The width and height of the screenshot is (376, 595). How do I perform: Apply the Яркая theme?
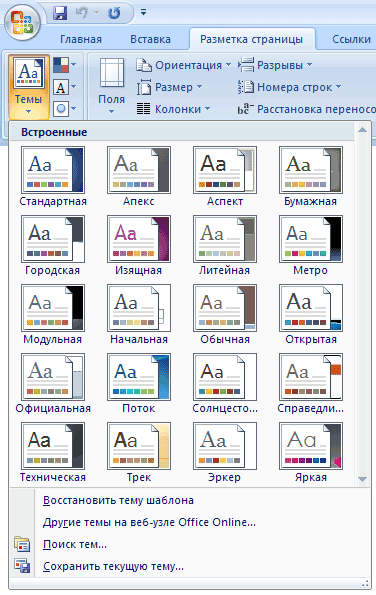(311, 453)
